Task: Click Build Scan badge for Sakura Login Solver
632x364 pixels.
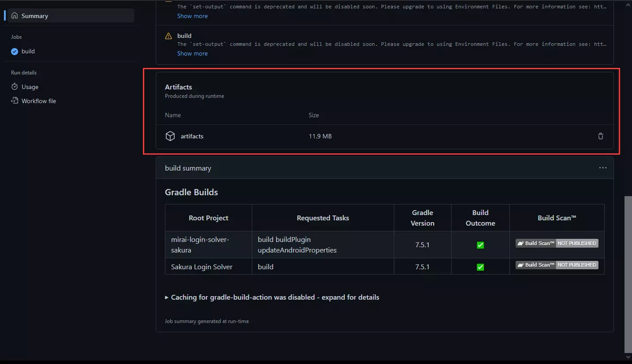Action: pos(557,265)
